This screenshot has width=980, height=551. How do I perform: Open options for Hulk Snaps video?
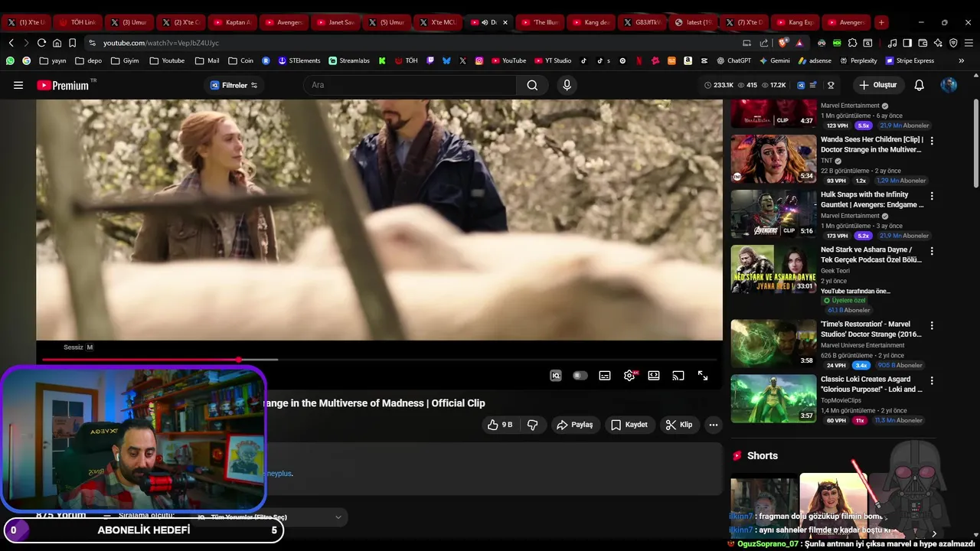tap(932, 196)
